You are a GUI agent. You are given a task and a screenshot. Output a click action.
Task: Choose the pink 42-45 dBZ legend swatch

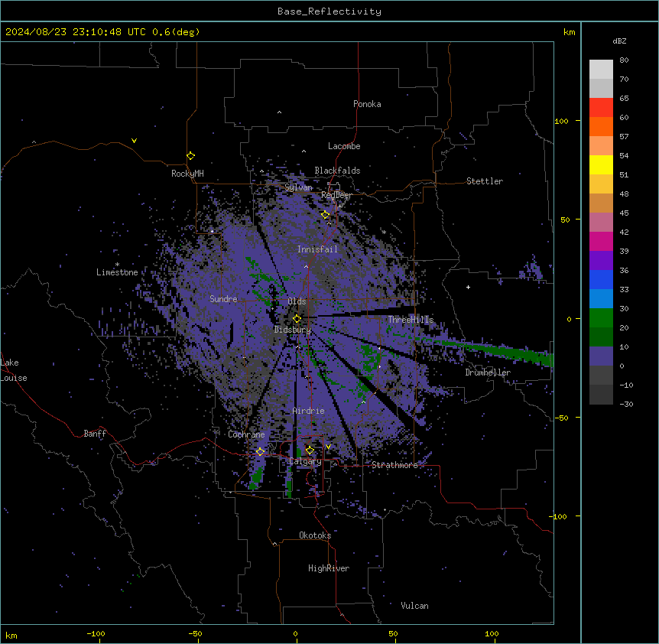click(x=601, y=222)
